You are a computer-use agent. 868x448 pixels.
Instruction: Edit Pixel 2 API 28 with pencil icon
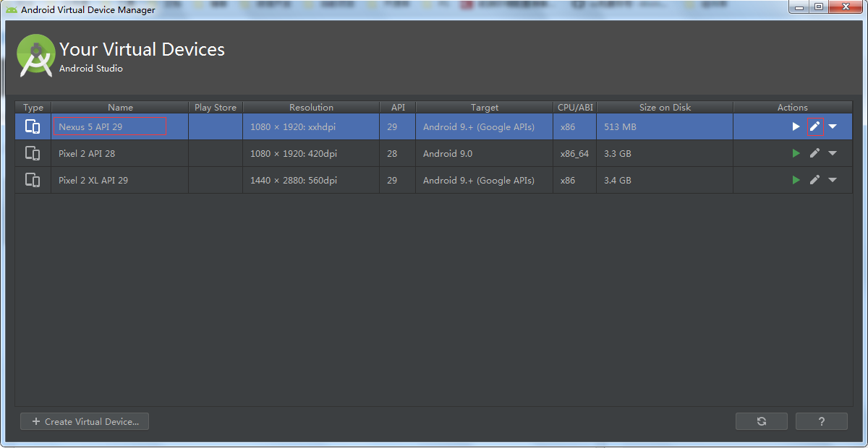tap(814, 153)
